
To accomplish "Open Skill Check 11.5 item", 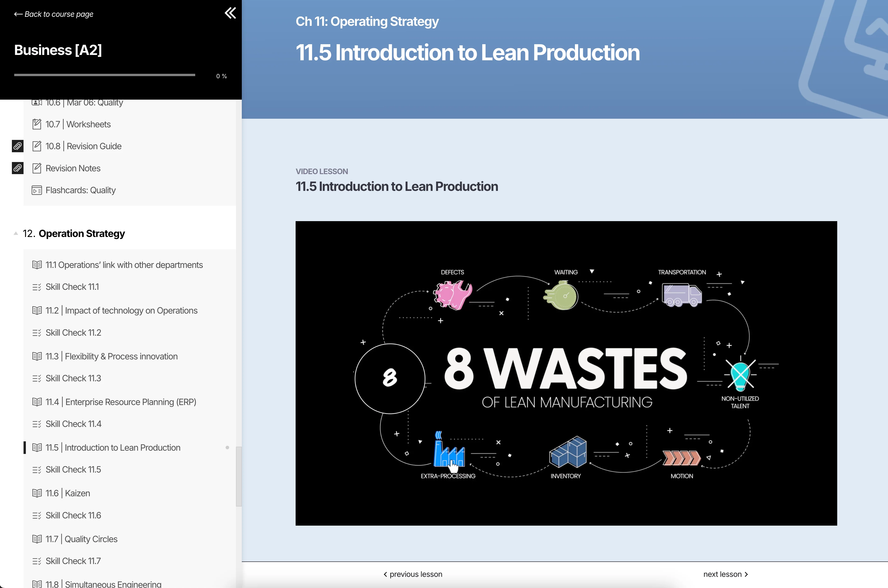I will pos(73,470).
